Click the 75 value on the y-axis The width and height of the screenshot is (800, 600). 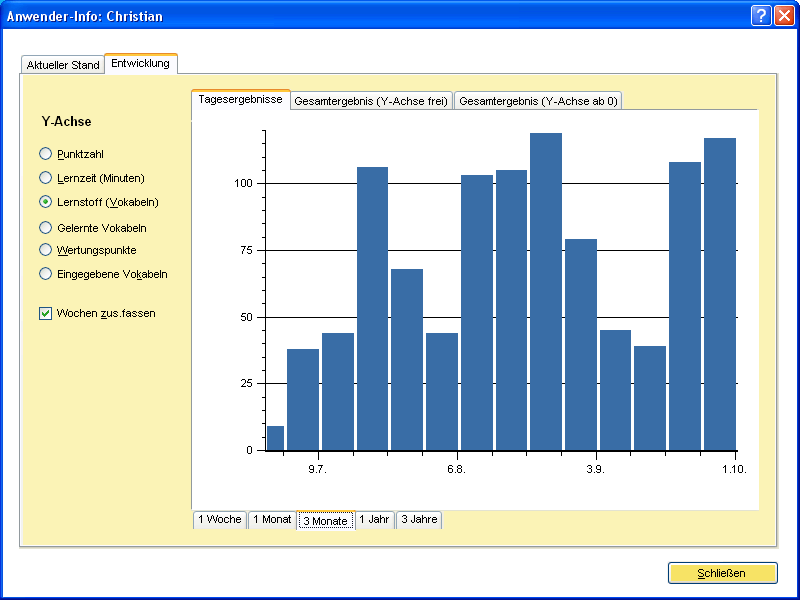246,250
